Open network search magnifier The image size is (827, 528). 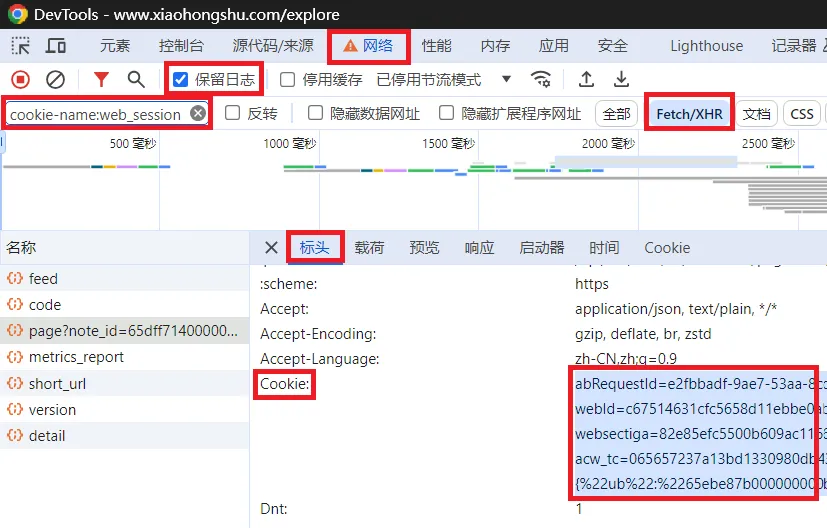click(136, 80)
